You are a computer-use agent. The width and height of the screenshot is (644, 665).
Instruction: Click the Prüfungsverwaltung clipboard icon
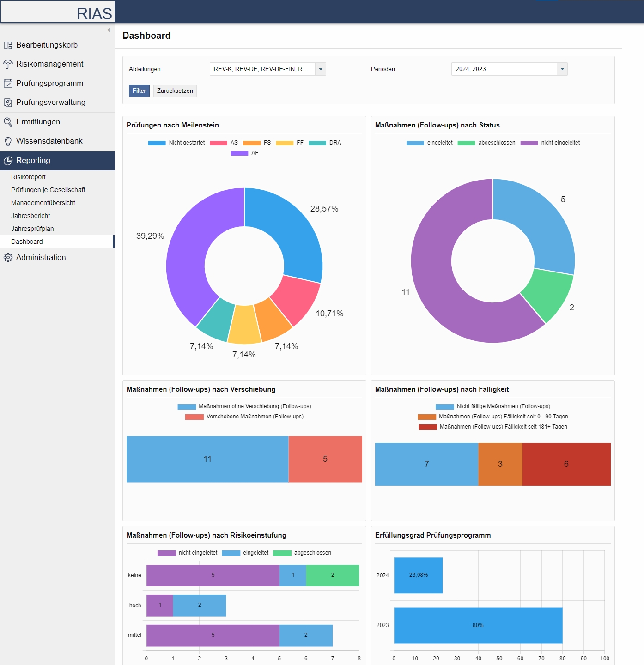[x=8, y=103]
